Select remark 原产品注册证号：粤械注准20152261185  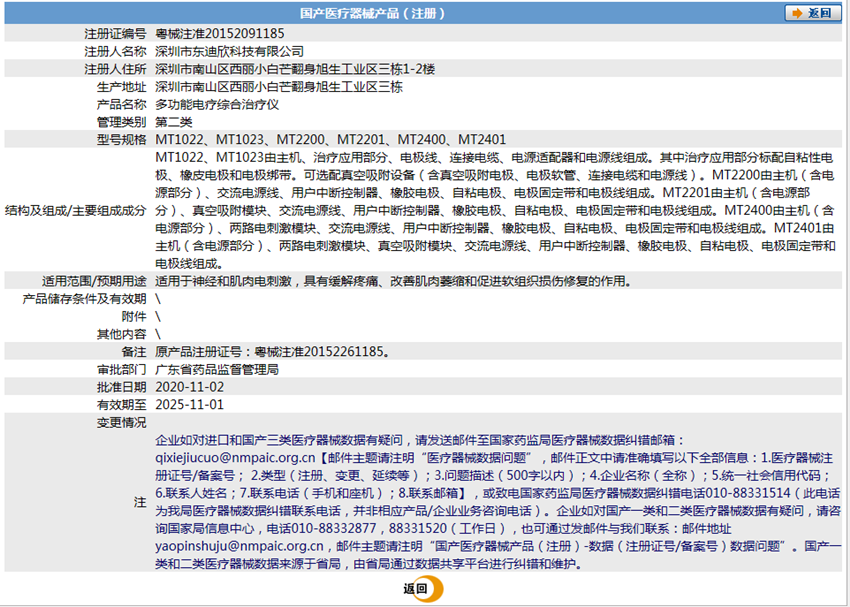click(272, 352)
